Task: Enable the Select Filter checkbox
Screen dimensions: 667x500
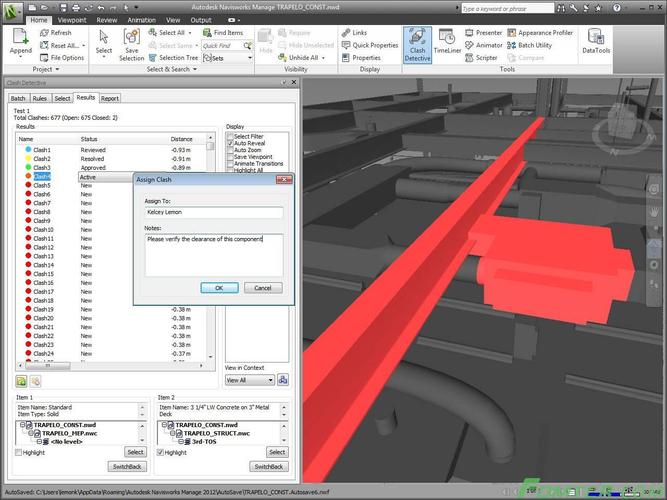Action: 230,136
